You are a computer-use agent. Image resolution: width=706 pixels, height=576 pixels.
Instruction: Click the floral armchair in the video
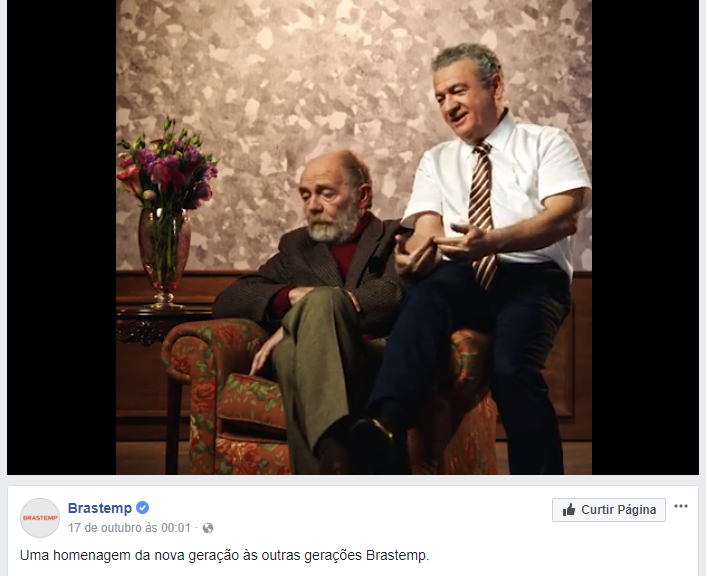point(234,396)
